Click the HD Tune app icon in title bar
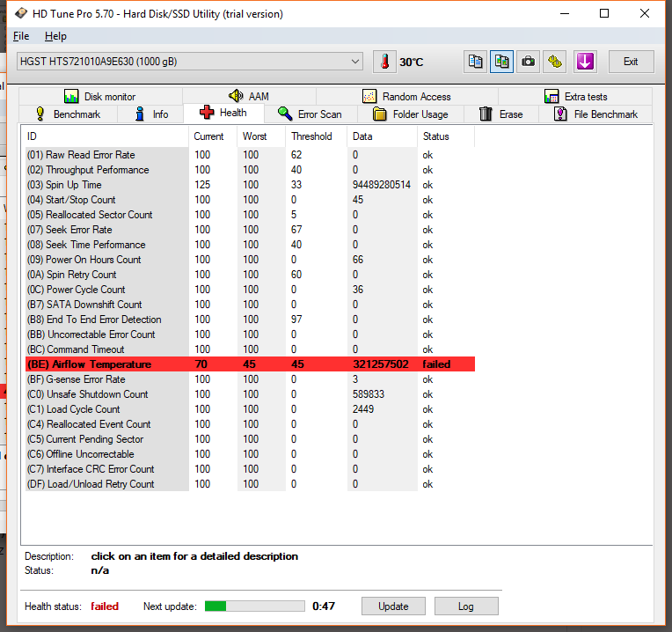Screen dimensions: 672x632 pyautogui.click(x=20, y=14)
